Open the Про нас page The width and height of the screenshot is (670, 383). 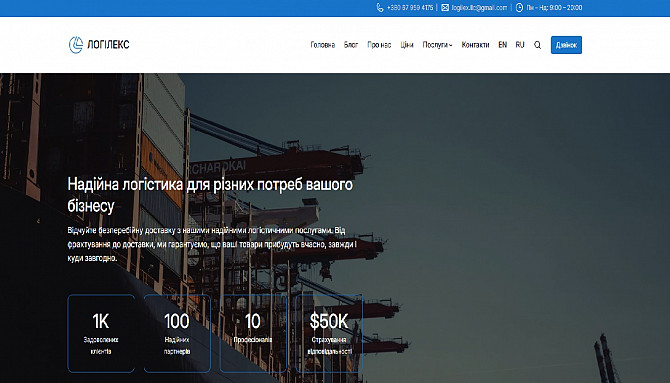click(379, 45)
